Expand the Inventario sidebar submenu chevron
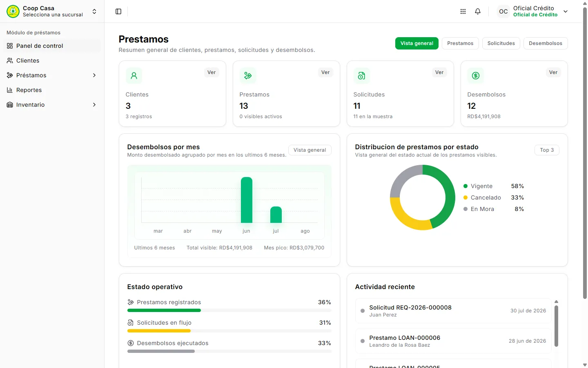 94,105
